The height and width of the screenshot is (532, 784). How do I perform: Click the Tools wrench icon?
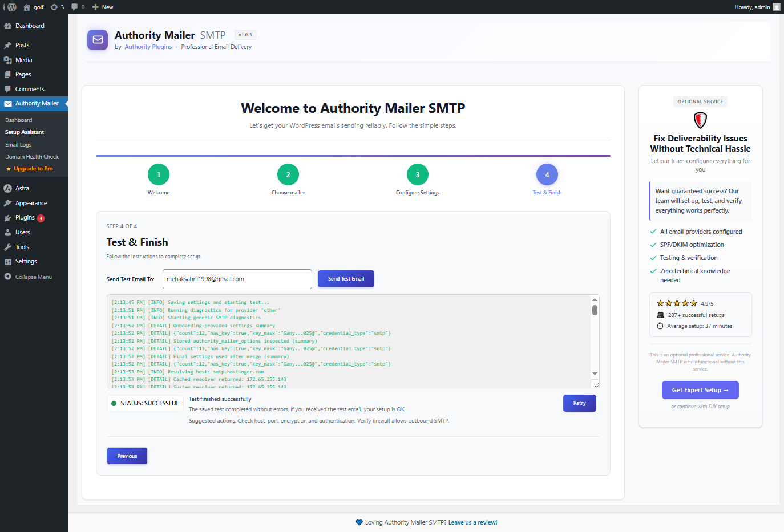tap(8, 246)
